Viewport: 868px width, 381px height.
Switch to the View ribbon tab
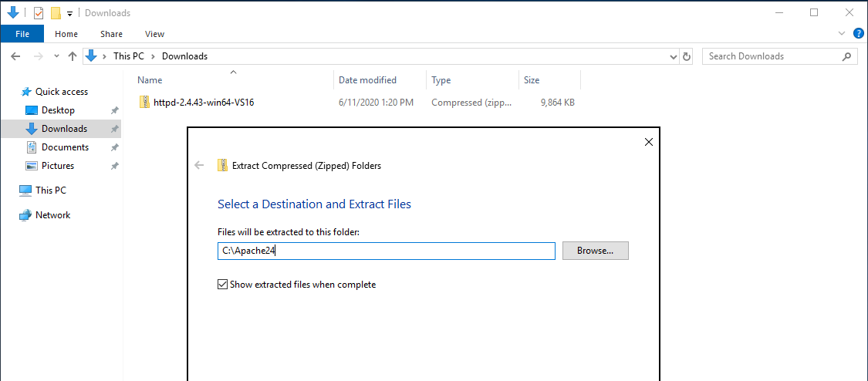[x=154, y=34]
